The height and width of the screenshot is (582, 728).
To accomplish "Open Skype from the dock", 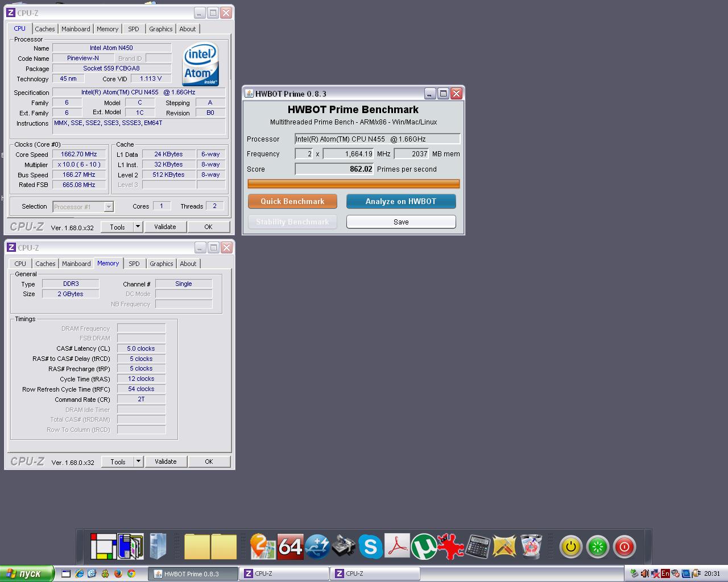I will tap(370, 547).
